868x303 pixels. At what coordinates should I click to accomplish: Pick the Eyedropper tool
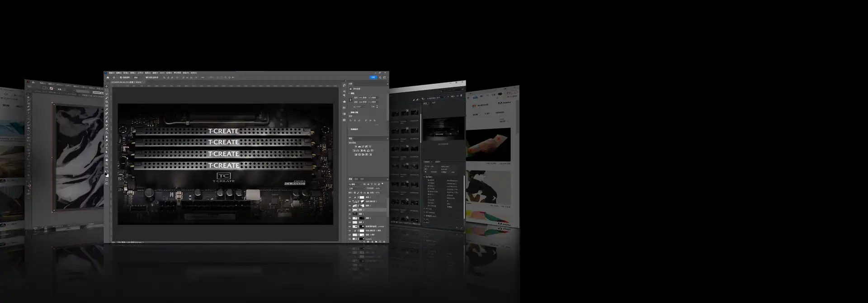pos(107,110)
